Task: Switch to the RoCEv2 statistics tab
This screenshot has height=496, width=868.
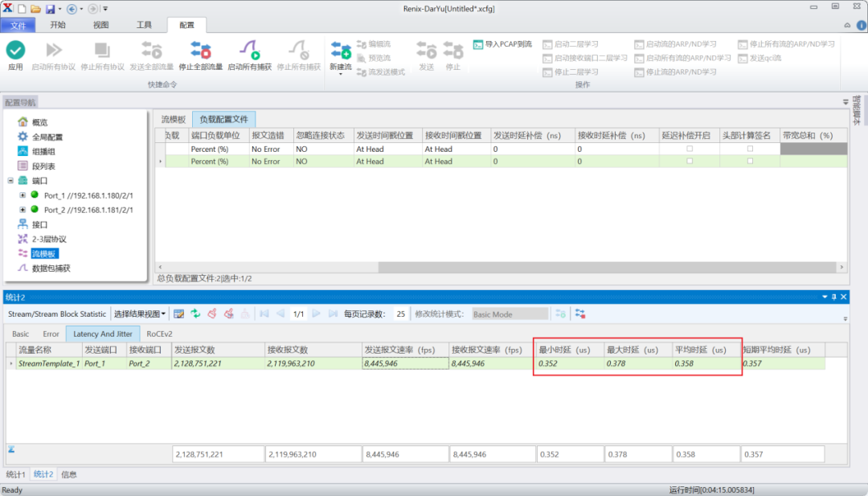Action: click(159, 334)
